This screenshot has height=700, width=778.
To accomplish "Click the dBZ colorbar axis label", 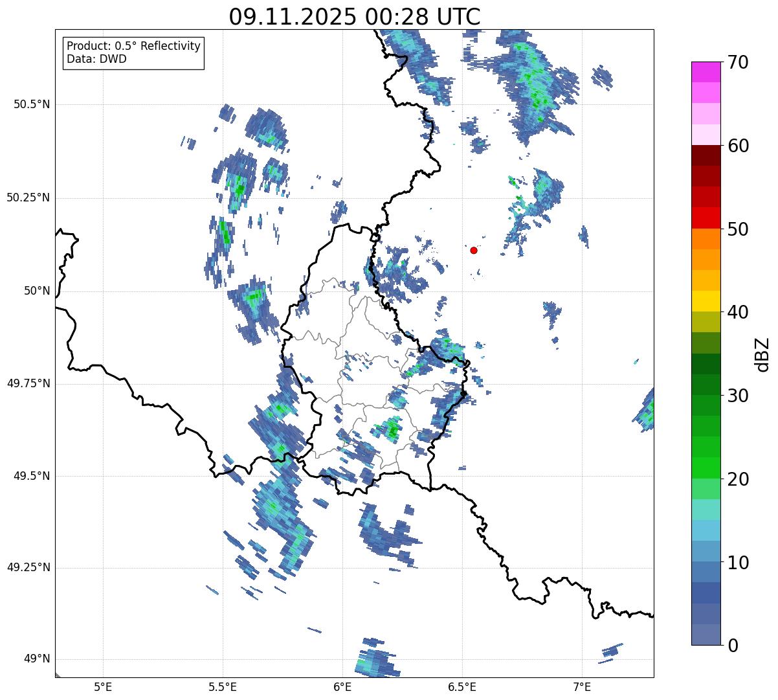I will (762, 354).
